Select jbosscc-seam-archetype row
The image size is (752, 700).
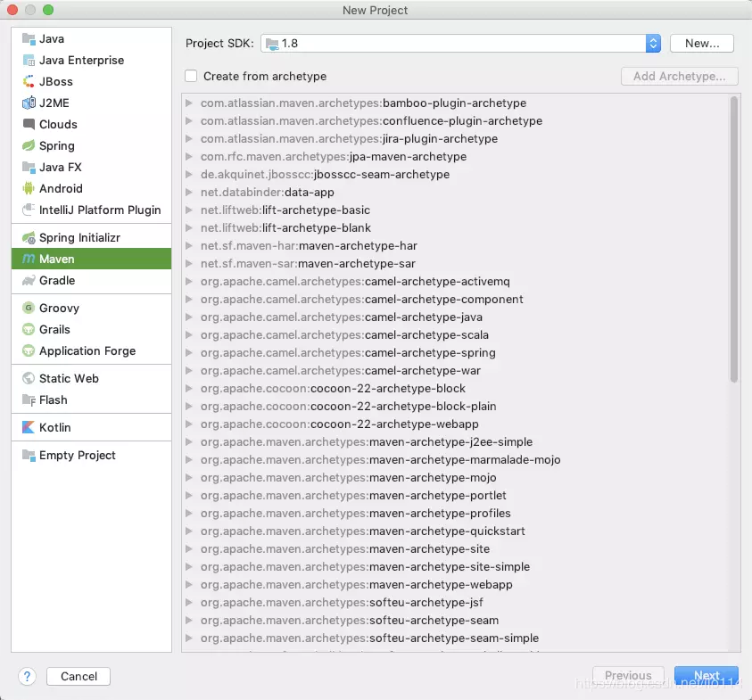[456, 175]
